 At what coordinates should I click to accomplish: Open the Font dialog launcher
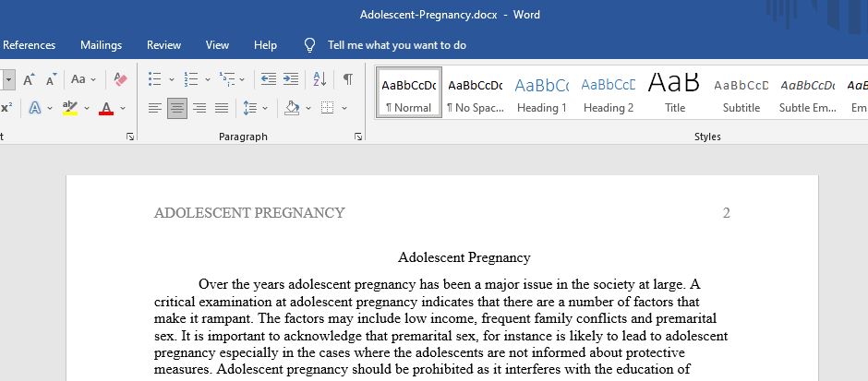[x=130, y=137]
